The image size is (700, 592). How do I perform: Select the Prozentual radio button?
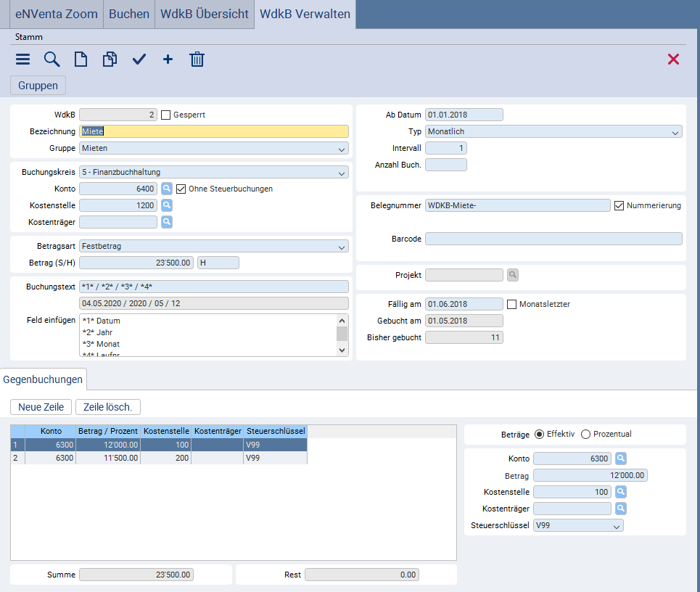click(586, 434)
